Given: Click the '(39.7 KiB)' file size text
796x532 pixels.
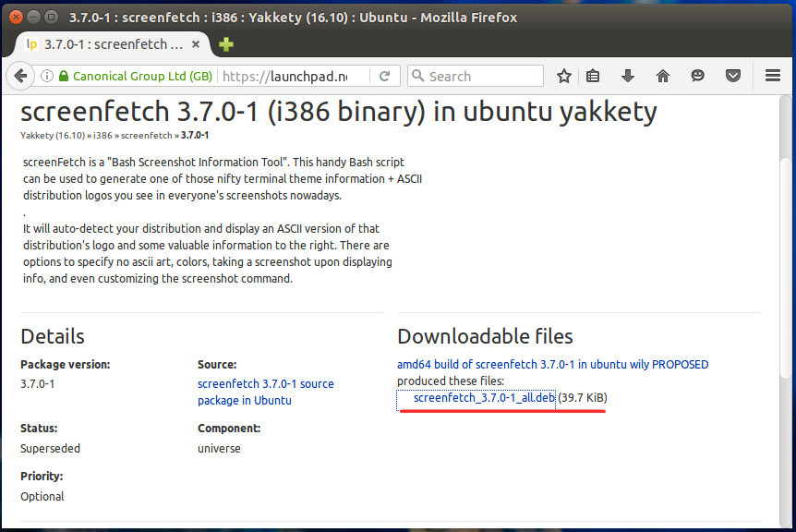Looking at the screenshot, I should (x=583, y=398).
